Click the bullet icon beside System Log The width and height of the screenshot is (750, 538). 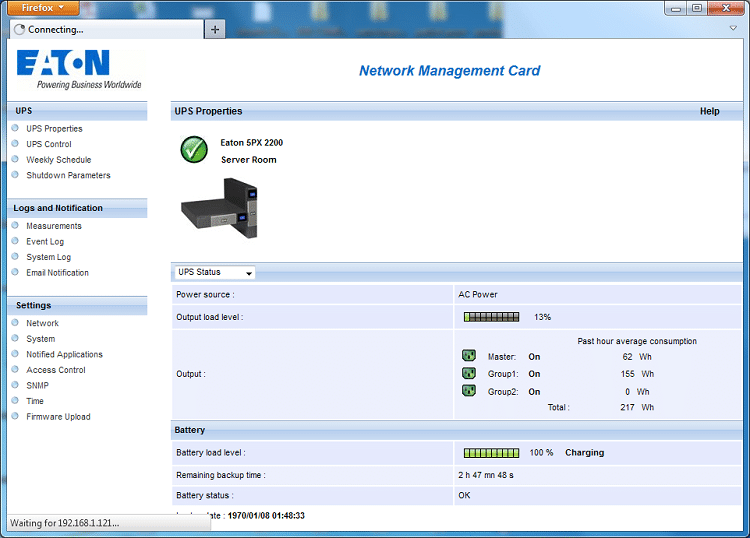(15, 256)
